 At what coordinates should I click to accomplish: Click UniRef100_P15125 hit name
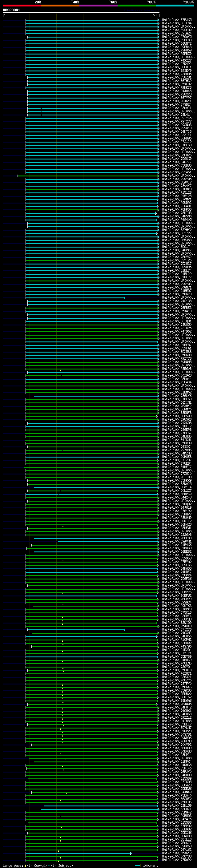(177, 196)
